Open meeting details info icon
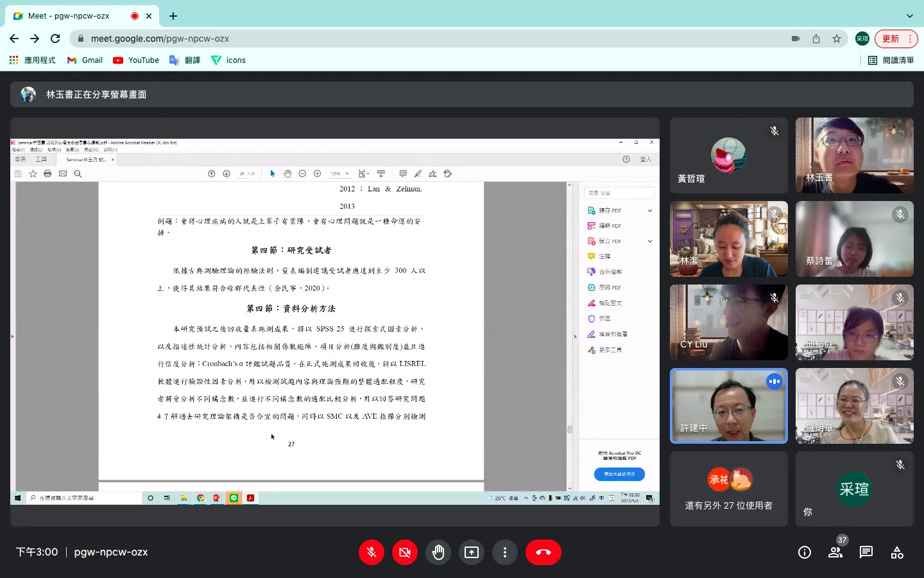The width and height of the screenshot is (924, 578). click(805, 552)
